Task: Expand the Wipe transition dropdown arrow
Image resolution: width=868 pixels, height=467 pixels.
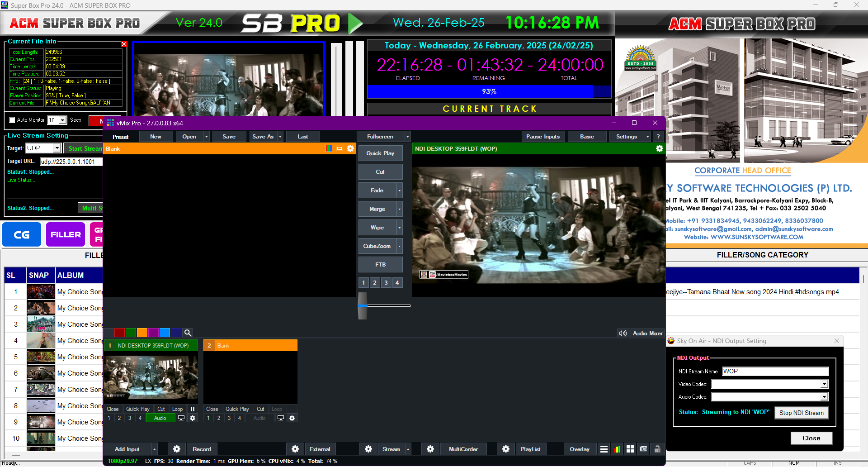Action: 399,228
